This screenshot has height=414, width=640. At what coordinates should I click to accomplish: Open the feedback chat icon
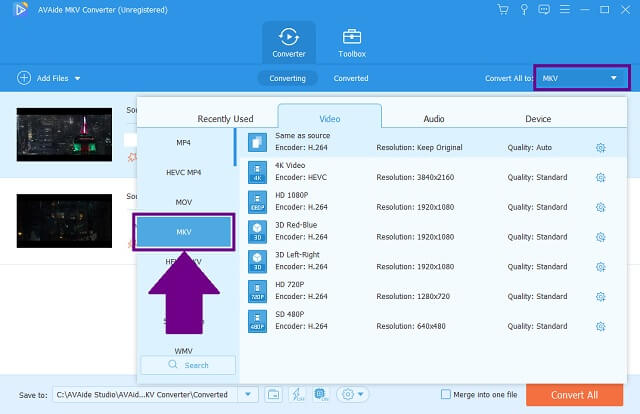pyautogui.click(x=544, y=9)
